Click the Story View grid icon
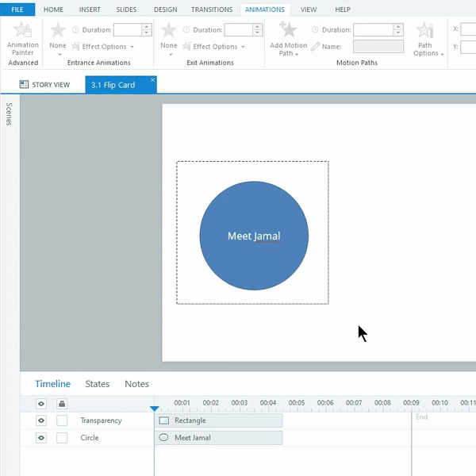 [x=24, y=84]
